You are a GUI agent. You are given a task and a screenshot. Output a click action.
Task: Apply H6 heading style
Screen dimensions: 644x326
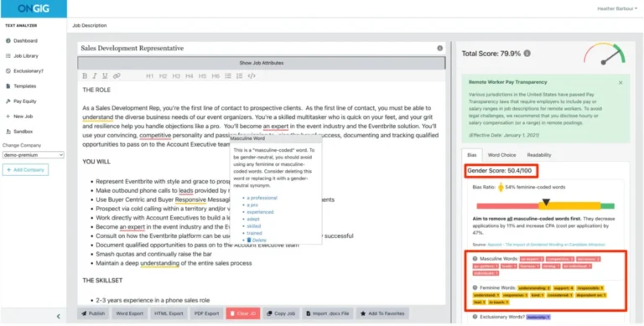point(216,76)
